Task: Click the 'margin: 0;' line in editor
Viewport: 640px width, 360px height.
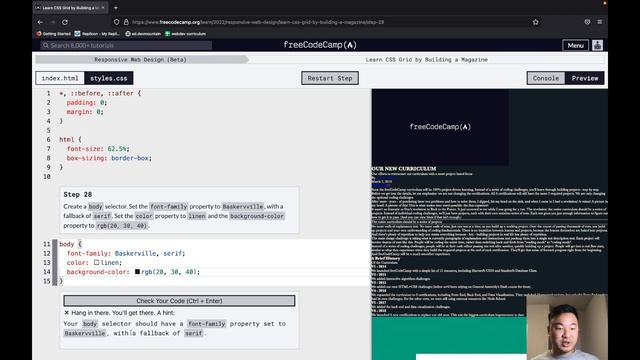Action: [85, 112]
